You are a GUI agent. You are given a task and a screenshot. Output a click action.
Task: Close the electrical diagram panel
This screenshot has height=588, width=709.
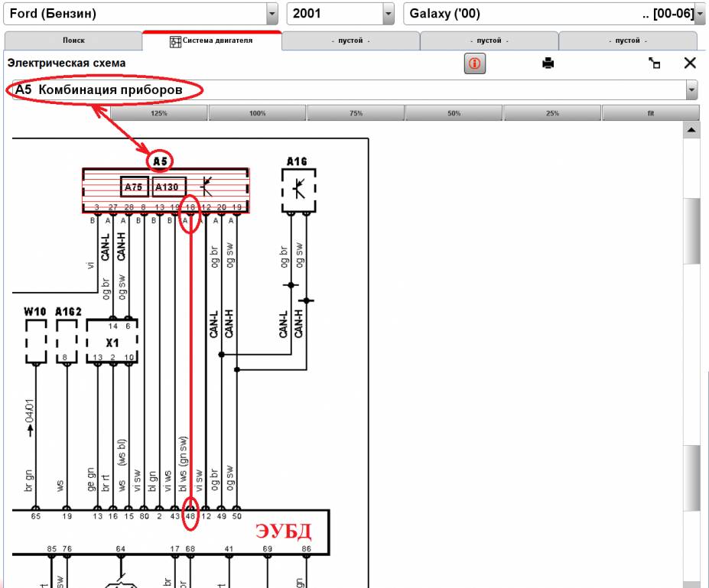click(x=690, y=63)
